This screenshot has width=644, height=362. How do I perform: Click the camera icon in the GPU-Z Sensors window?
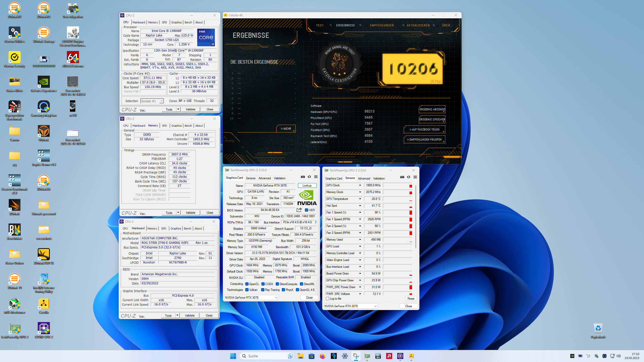click(402, 177)
